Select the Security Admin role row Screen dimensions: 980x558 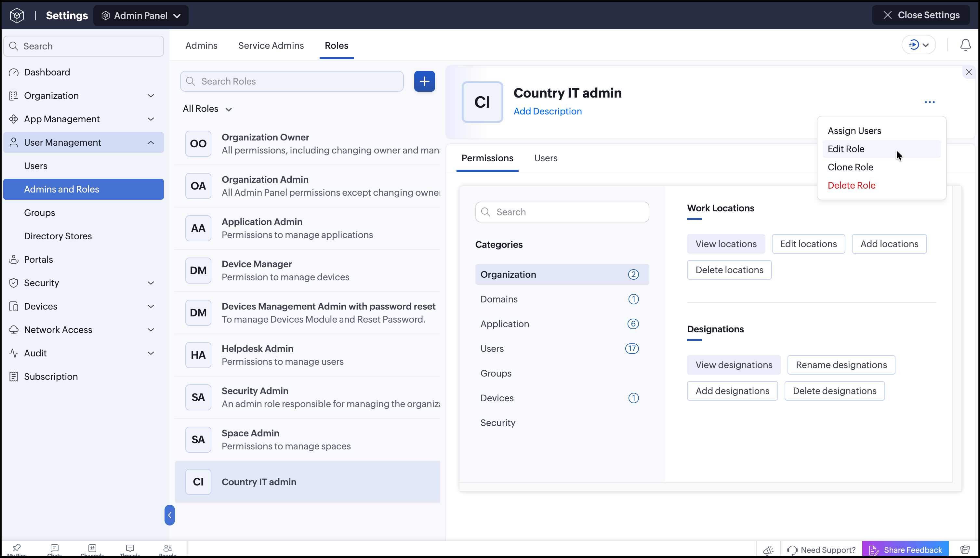point(308,397)
